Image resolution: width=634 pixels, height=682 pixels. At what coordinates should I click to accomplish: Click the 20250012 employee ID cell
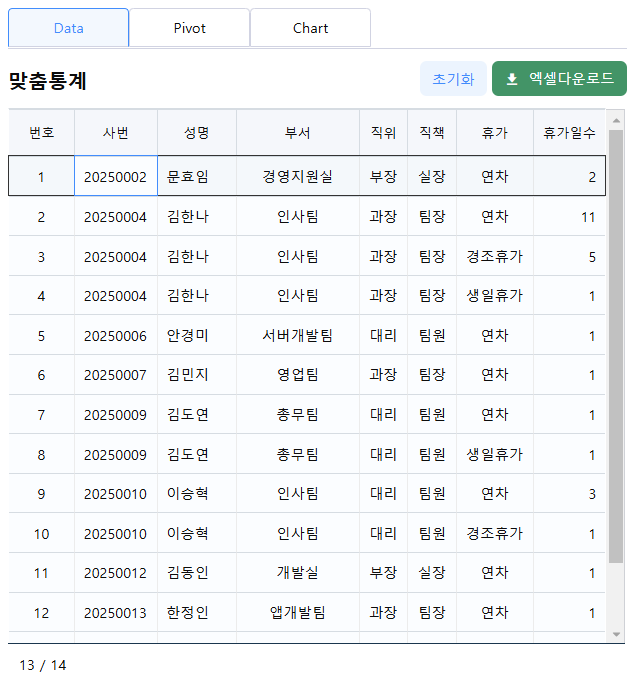115,573
